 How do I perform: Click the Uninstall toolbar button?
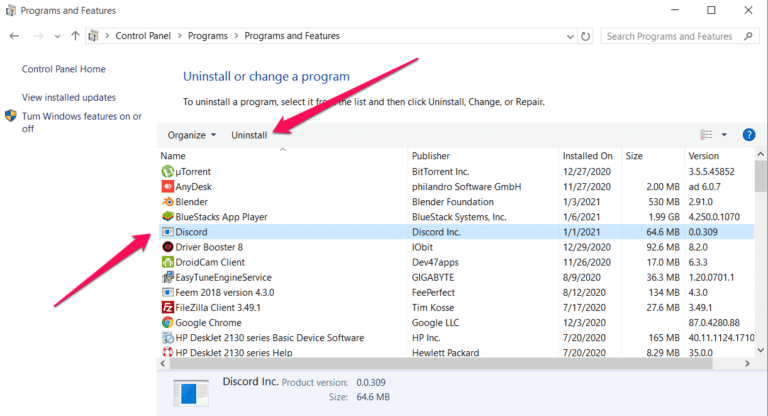pos(249,135)
